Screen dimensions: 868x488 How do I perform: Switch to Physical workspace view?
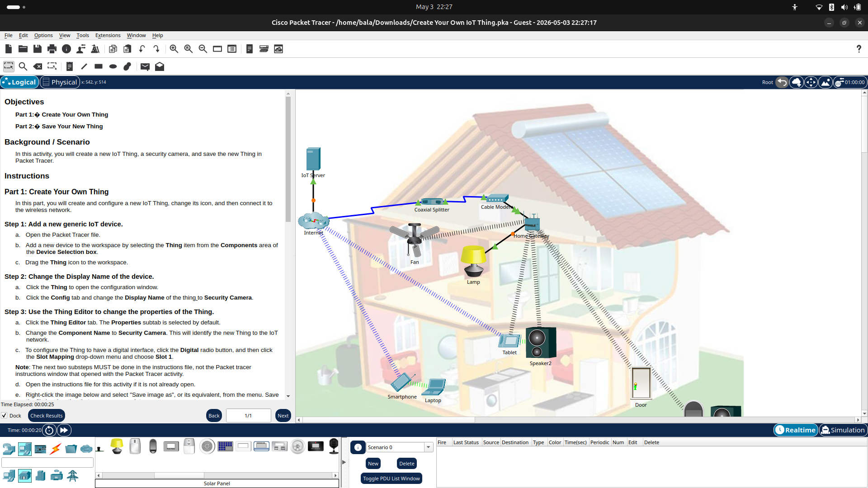[60, 82]
